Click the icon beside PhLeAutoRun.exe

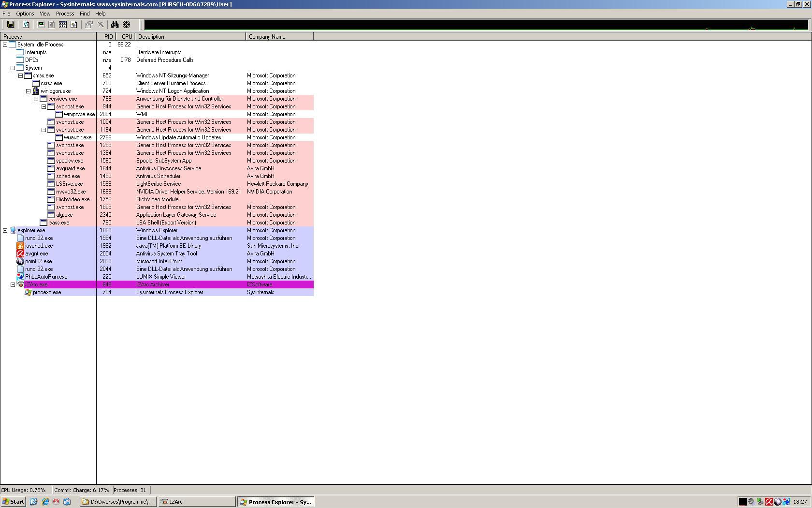tap(20, 277)
